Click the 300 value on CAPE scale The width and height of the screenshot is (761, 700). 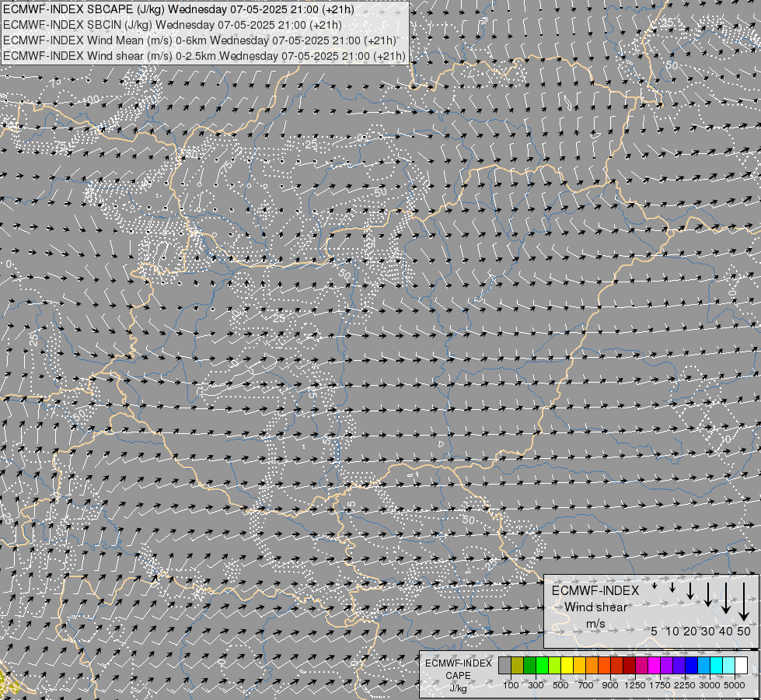536,685
